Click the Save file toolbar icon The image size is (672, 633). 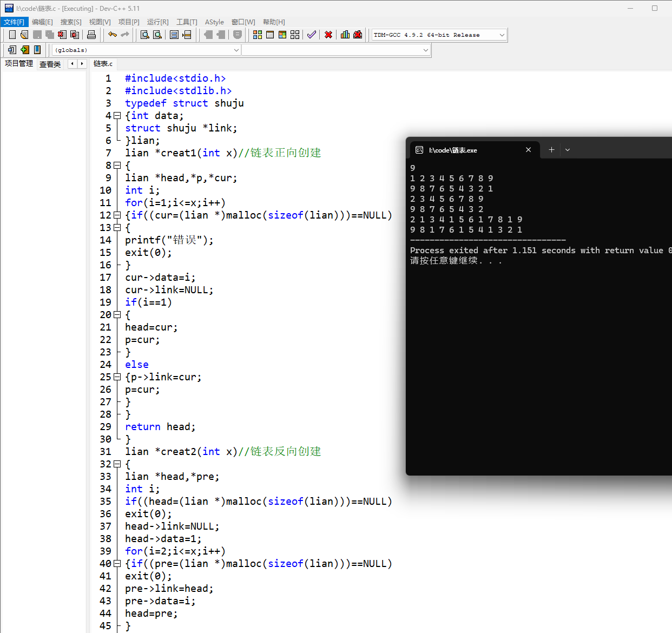pos(37,35)
